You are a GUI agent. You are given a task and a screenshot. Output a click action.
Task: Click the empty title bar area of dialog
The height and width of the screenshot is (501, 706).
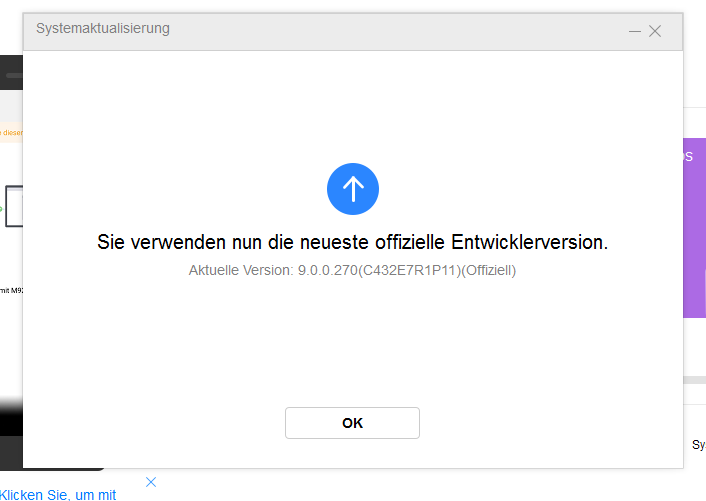pyautogui.click(x=400, y=29)
